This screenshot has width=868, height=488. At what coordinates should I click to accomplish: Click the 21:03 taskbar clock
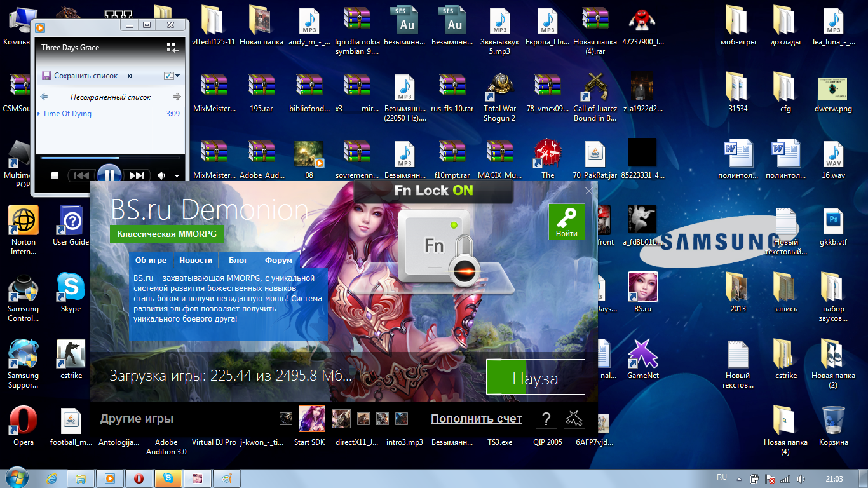(x=834, y=478)
